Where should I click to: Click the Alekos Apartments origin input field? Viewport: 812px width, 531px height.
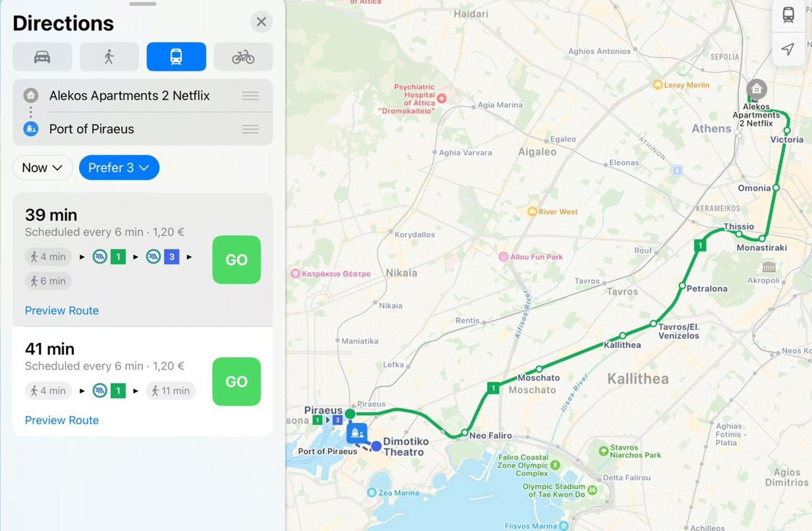point(136,96)
